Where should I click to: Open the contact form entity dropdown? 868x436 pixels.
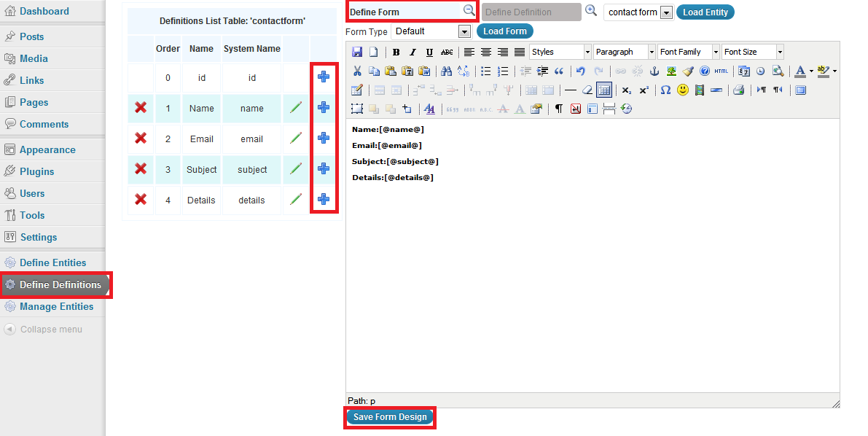pyautogui.click(x=639, y=12)
